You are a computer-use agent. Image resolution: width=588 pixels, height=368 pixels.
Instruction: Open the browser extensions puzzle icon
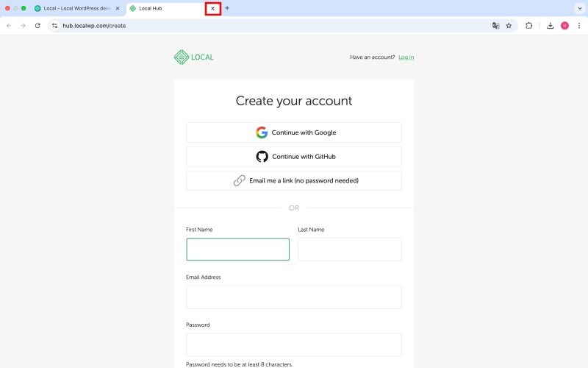click(528, 26)
